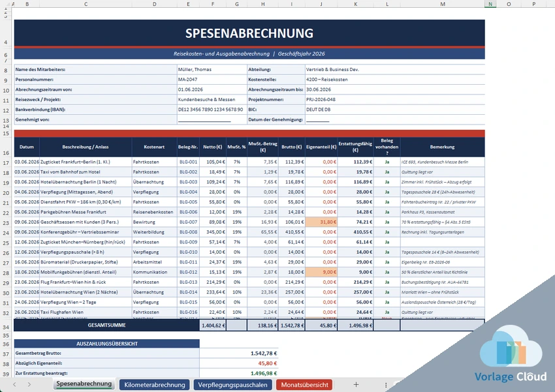Click the Datum der Genehmigung entry field
Image resolution: width=555 pixels, height=392 pixels.
coord(394,119)
